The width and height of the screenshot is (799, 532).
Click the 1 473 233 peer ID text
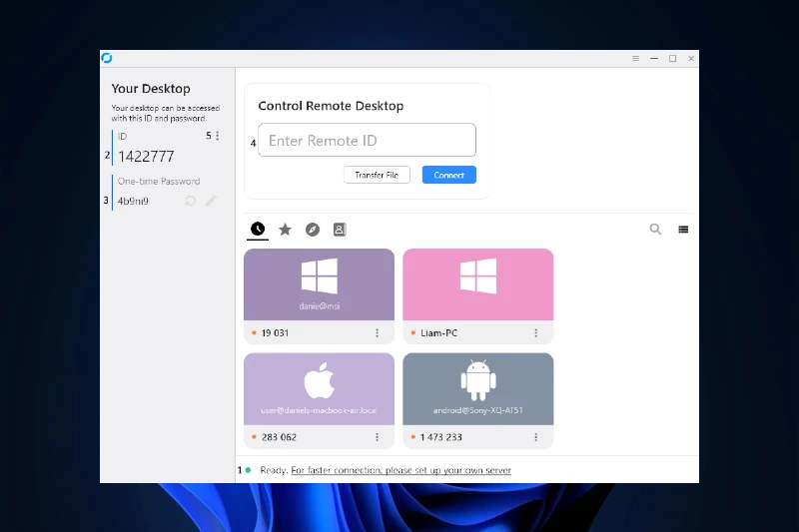point(441,437)
